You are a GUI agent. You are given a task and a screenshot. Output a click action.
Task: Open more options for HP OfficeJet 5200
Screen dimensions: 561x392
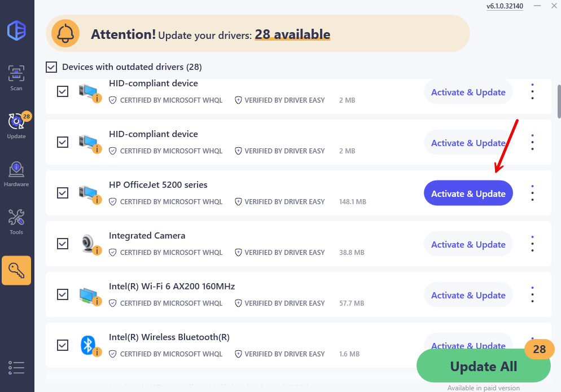532,193
